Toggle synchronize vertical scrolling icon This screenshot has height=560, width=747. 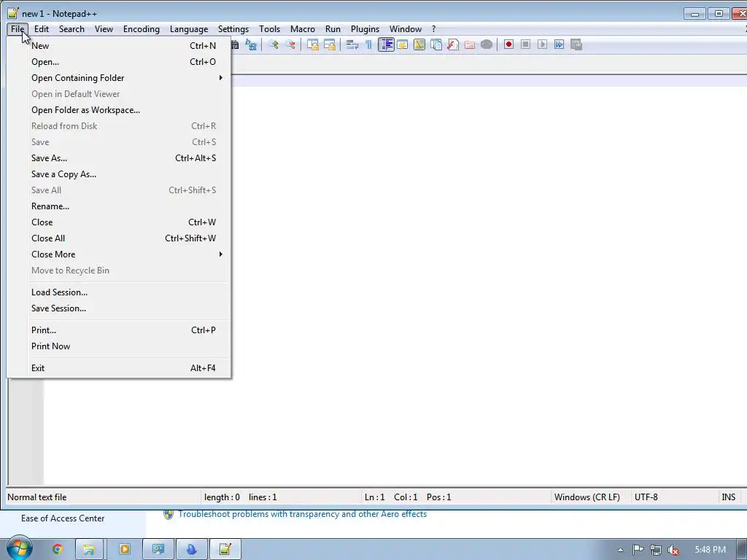click(x=312, y=44)
